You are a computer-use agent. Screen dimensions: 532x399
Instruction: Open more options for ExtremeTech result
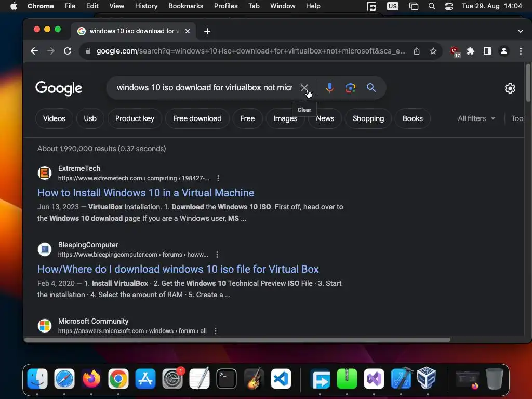click(x=218, y=178)
